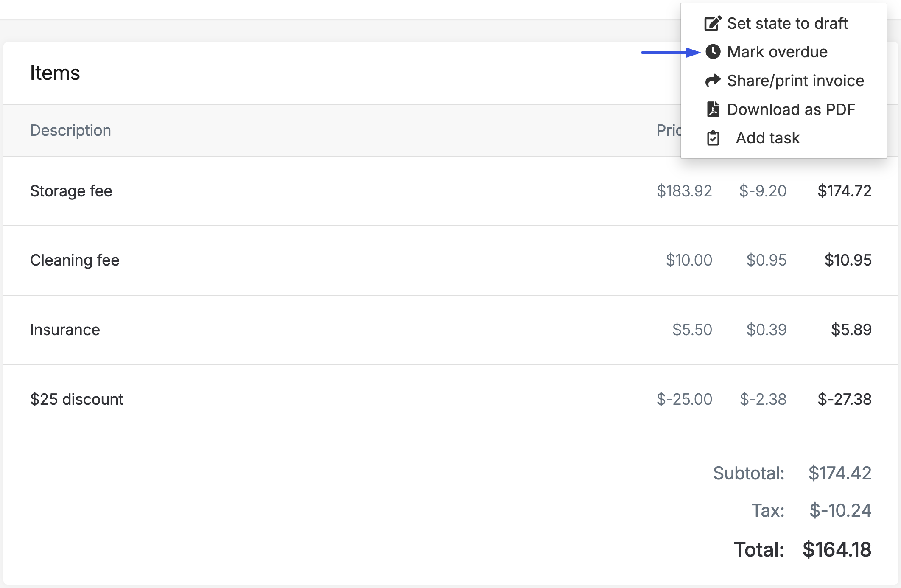Viewport: 901px width, 588px height.
Task: Click the clock icon for Mark overdue
Action: [713, 52]
